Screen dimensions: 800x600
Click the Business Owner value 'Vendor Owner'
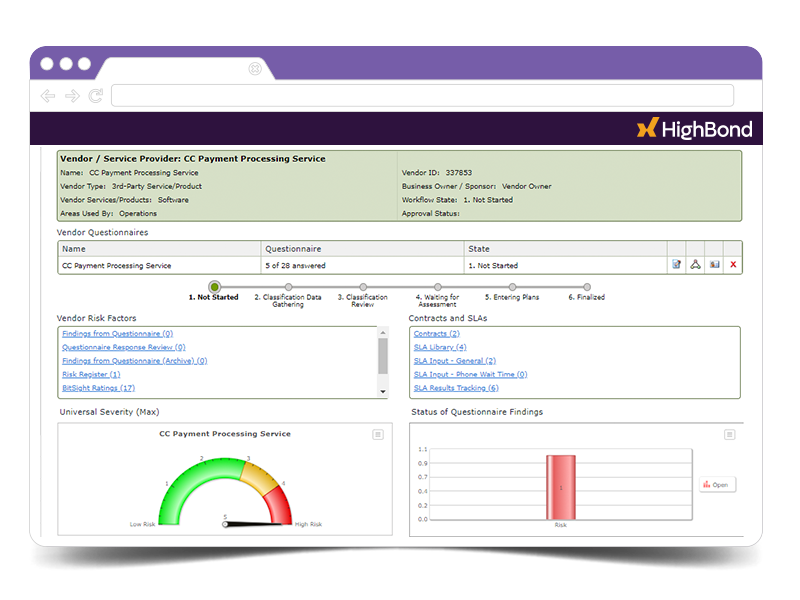click(527, 187)
